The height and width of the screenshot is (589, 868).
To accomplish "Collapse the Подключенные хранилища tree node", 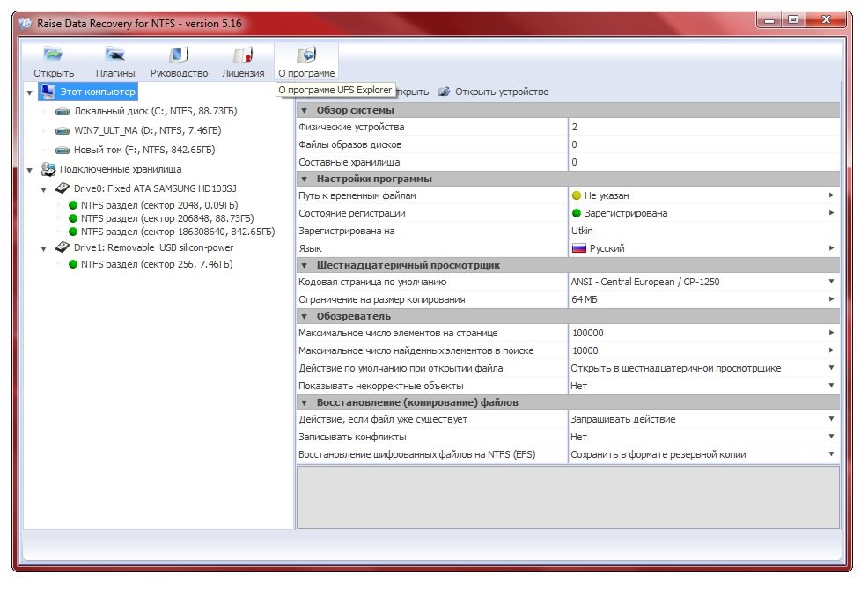I will [x=30, y=170].
